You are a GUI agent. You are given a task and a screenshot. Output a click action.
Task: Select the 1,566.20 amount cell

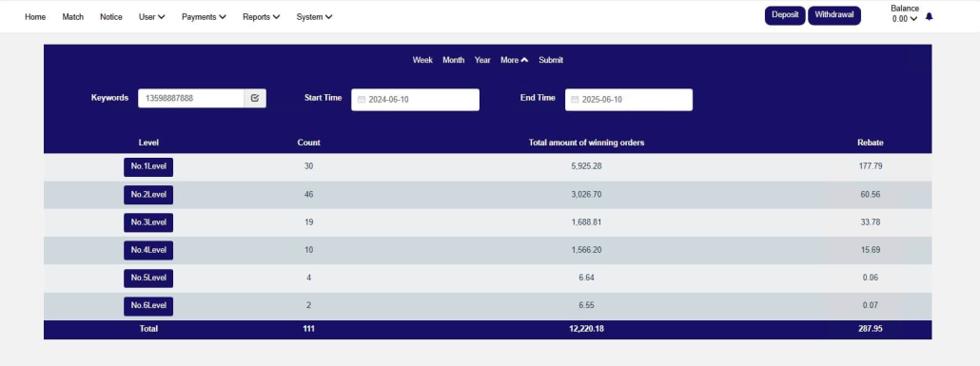pos(586,250)
